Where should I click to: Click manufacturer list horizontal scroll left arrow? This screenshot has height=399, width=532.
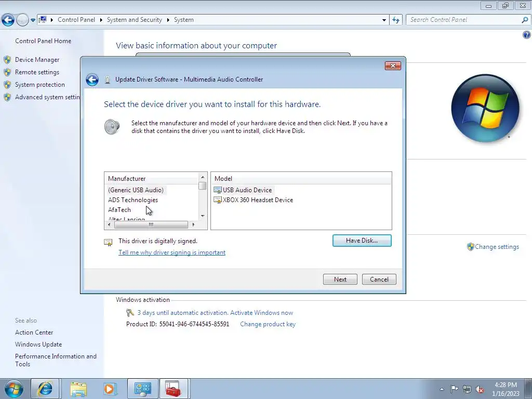pyautogui.click(x=109, y=224)
